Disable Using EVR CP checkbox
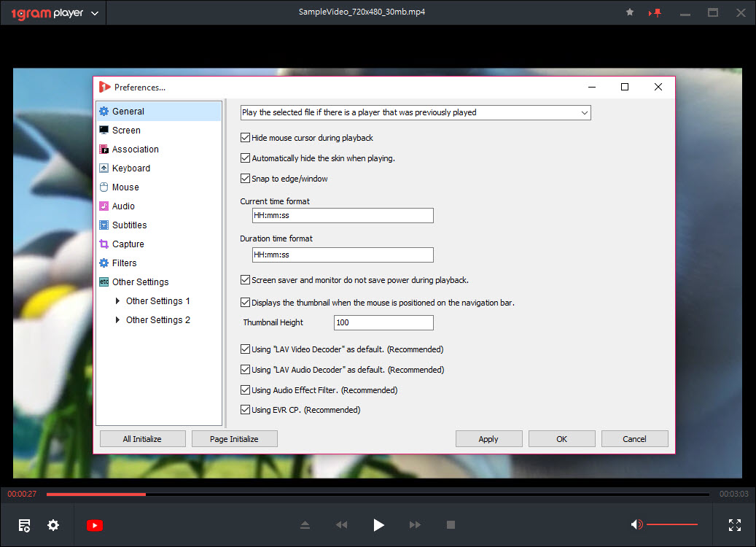756x547 pixels. tap(246, 410)
